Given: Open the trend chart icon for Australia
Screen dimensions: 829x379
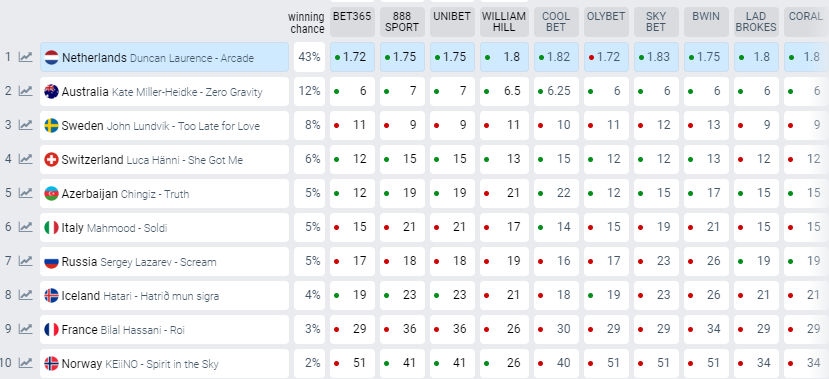Looking at the screenshot, I should [25, 91].
